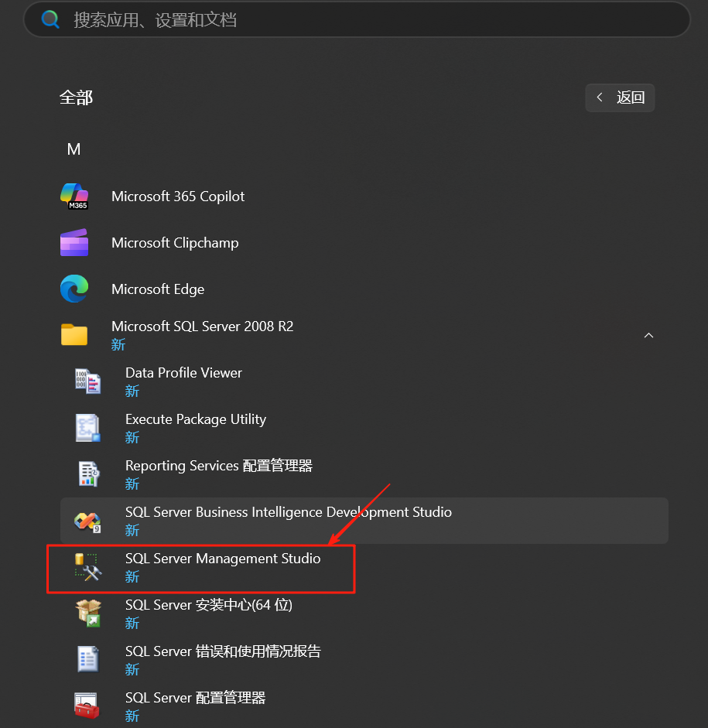708x728 pixels.
Task: Click Microsoft SQL Server 2008 R2 label
Action: [x=203, y=326]
